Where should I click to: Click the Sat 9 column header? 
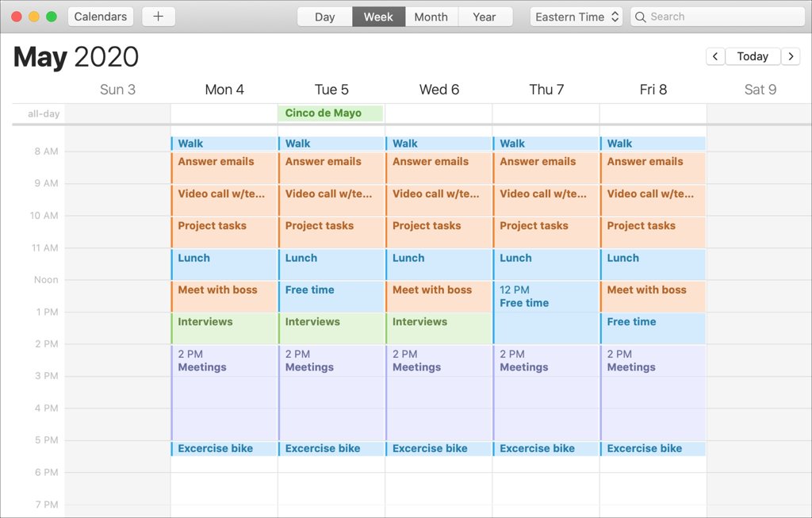tap(760, 90)
